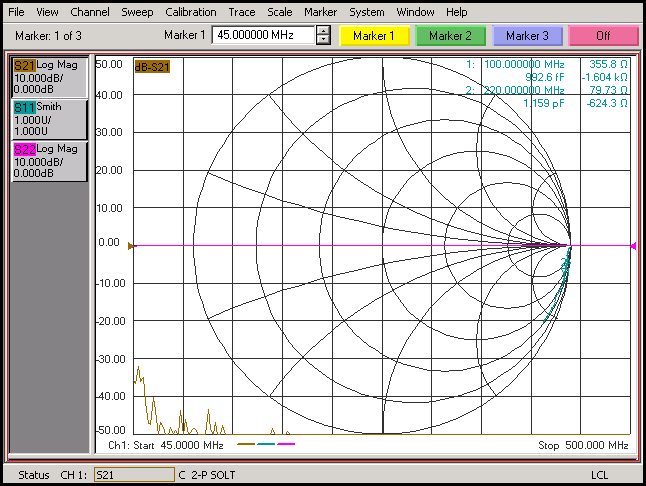The width and height of the screenshot is (646, 486).
Task: Select the yellow Marker 1 button
Action: pyautogui.click(x=374, y=36)
